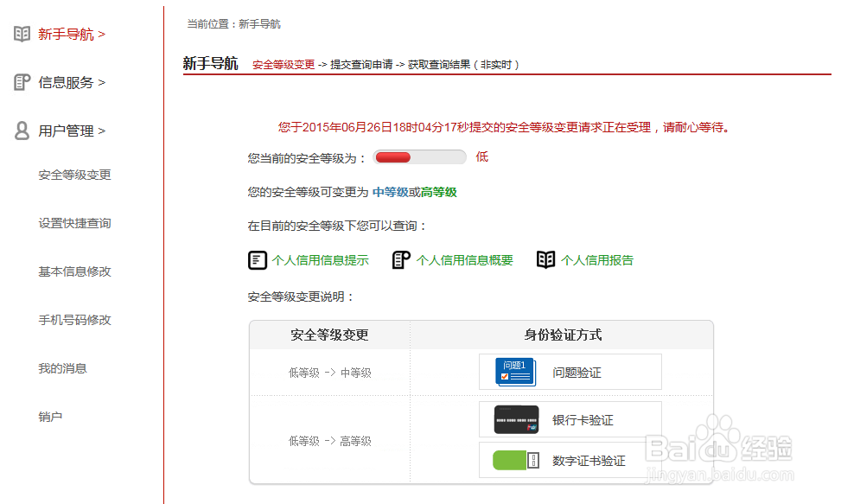Click the person icon beside 用户管理

pyautogui.click(x=22, y=131)
